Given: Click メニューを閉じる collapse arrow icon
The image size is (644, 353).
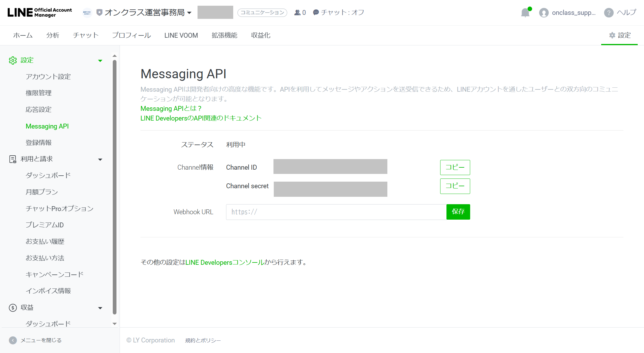Looking at the screenshot, I should click(x=13, y=340).
